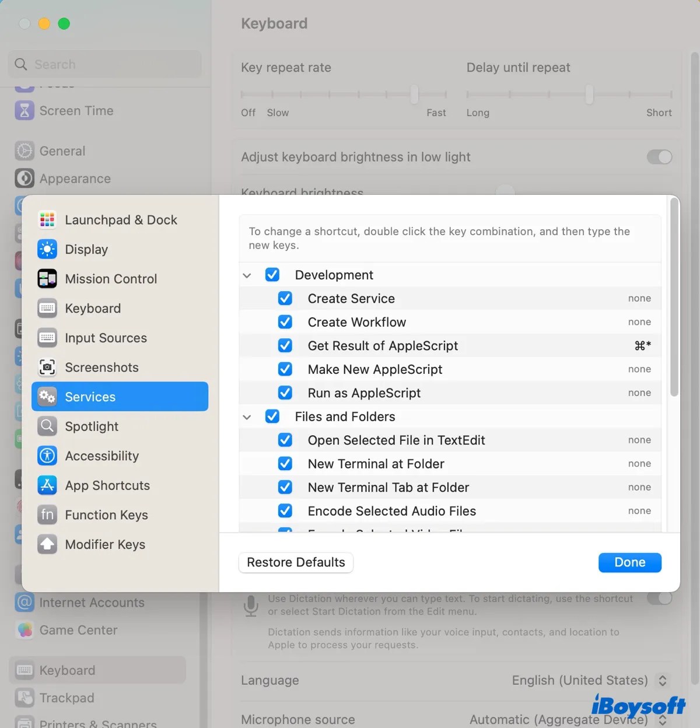Viewport: 700px width, 728px height.
Task: Adjust the Key repeat rate slider
Action: point(414,93)
